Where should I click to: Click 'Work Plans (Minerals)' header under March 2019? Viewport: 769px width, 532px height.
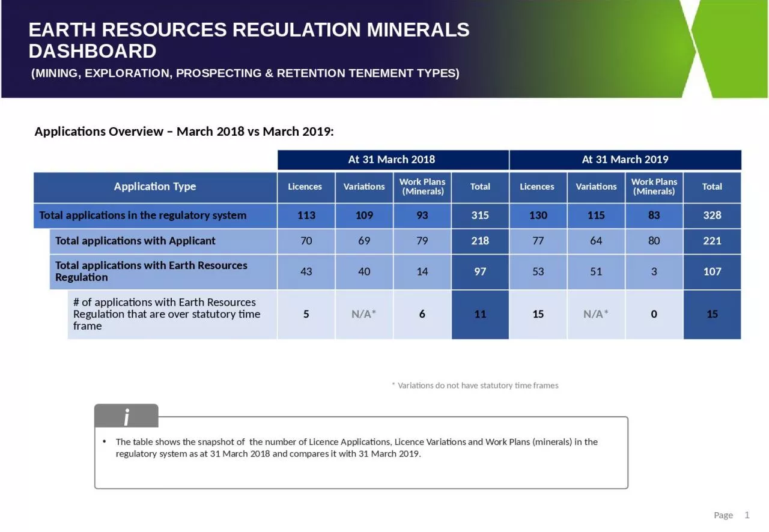[654, 187]
